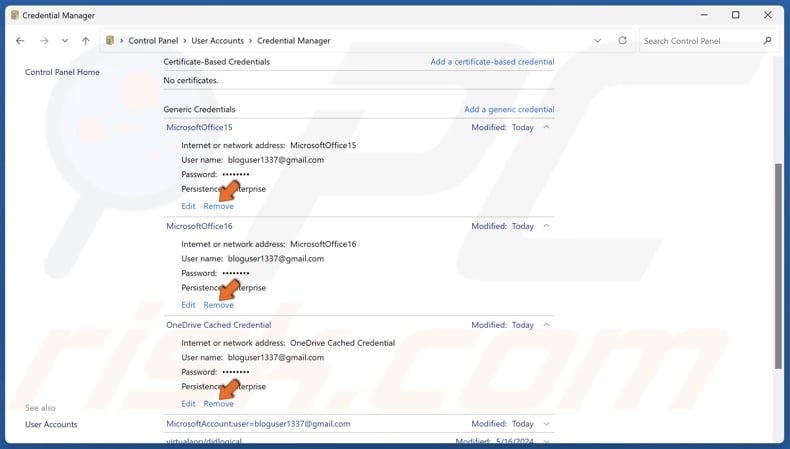Click OneDrive Cached Credential title
This screenshot has width=790, height=449.
pos(219,325)
